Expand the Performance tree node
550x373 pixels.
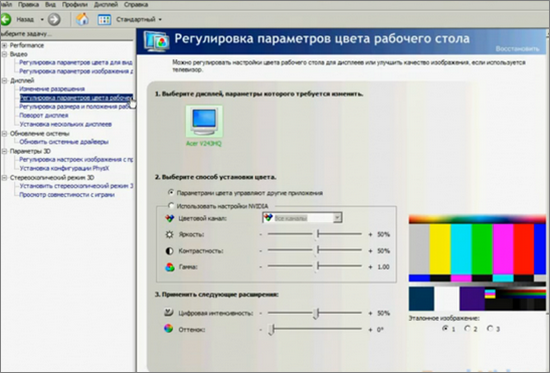5,46
